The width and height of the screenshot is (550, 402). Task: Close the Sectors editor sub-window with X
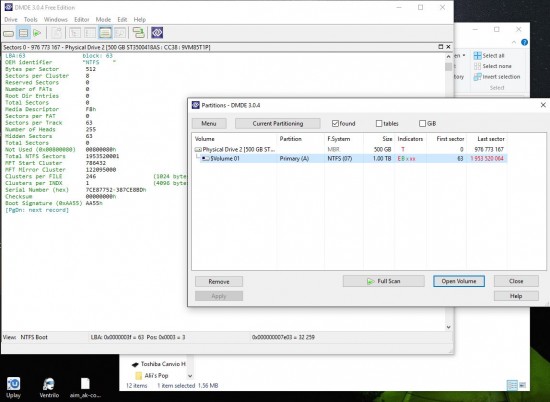[448, 47]
